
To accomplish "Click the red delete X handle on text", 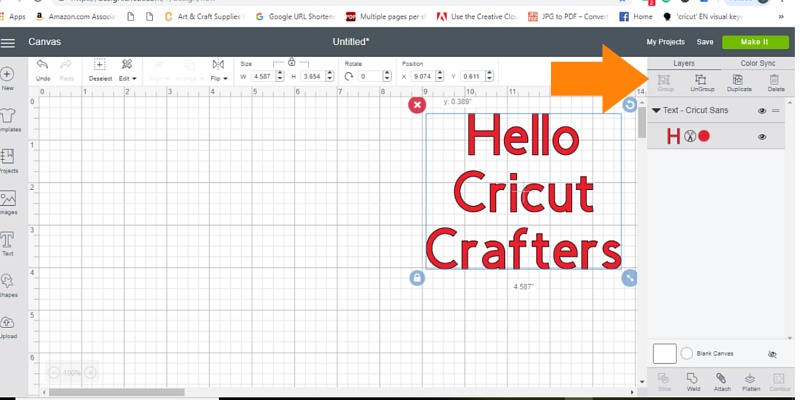I will coord(417,105).
